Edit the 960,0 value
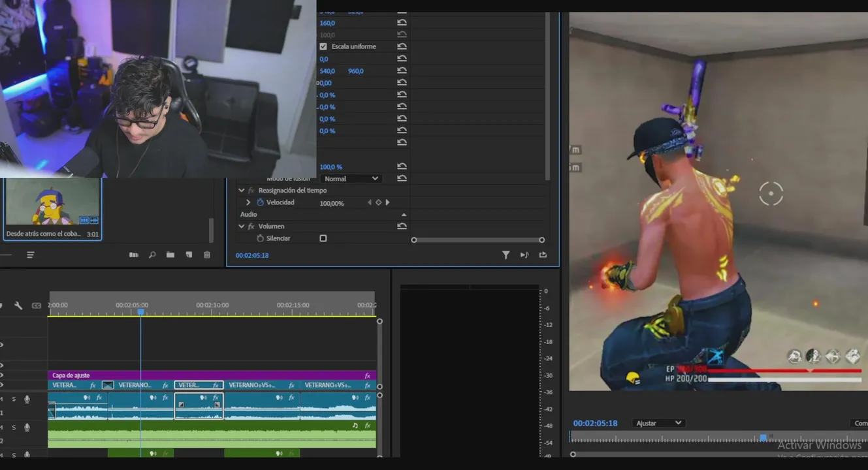 pyautogui.click(x=356, y=70)
